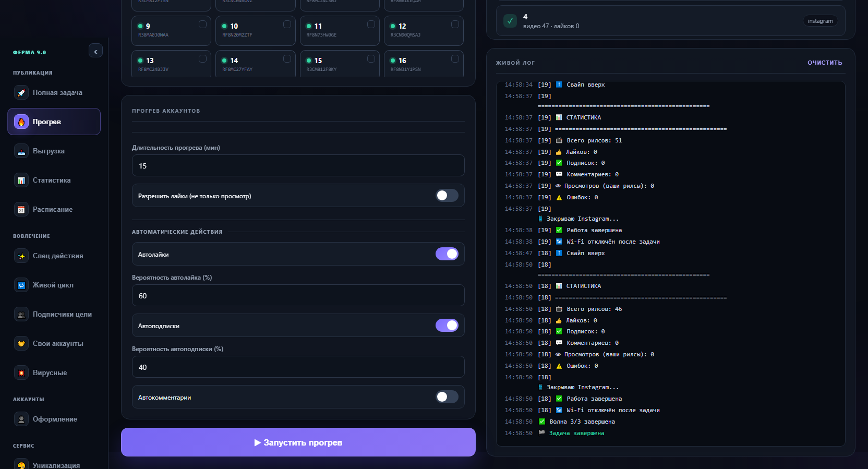Click the Расписание calendar icon
The height and width of the screenshot is (469, 868).
pos(21,210)
